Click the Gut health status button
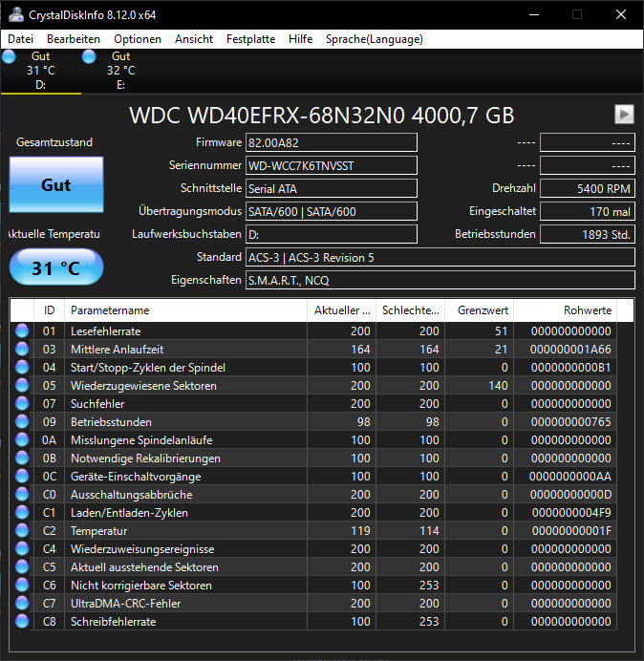The image size is (644, 661). [56, 184]
